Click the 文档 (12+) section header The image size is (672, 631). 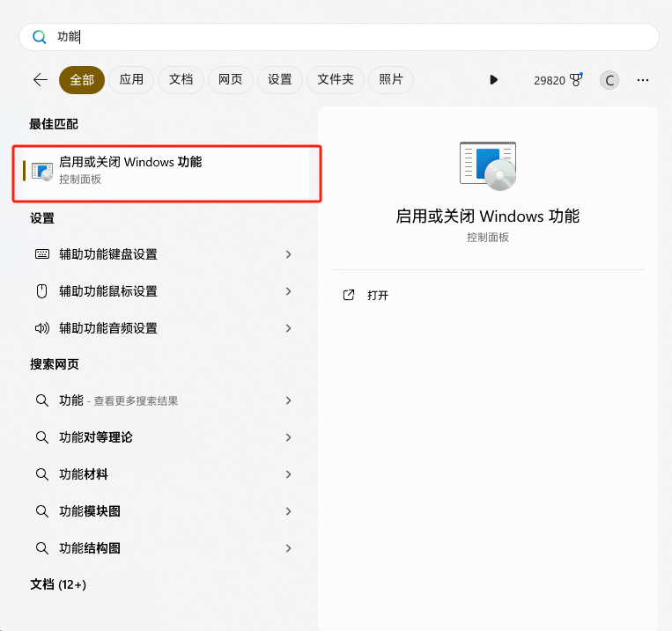click(58, 584)
